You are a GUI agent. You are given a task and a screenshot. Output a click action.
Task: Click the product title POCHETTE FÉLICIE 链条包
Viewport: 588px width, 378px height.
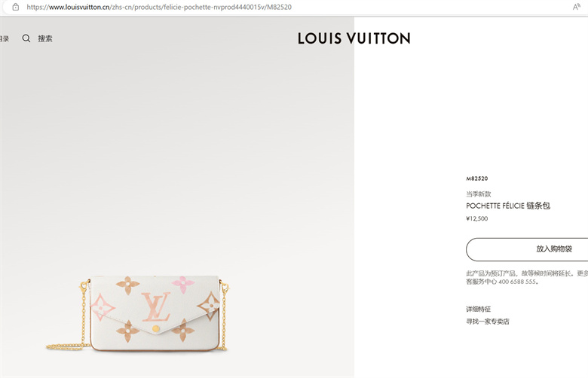coord(508,206)
